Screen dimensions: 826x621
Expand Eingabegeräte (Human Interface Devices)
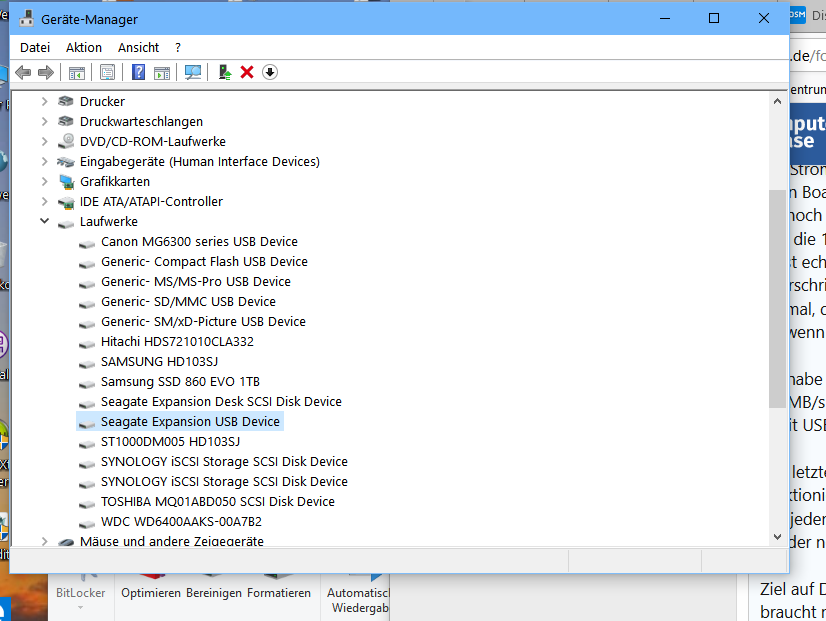45,161
